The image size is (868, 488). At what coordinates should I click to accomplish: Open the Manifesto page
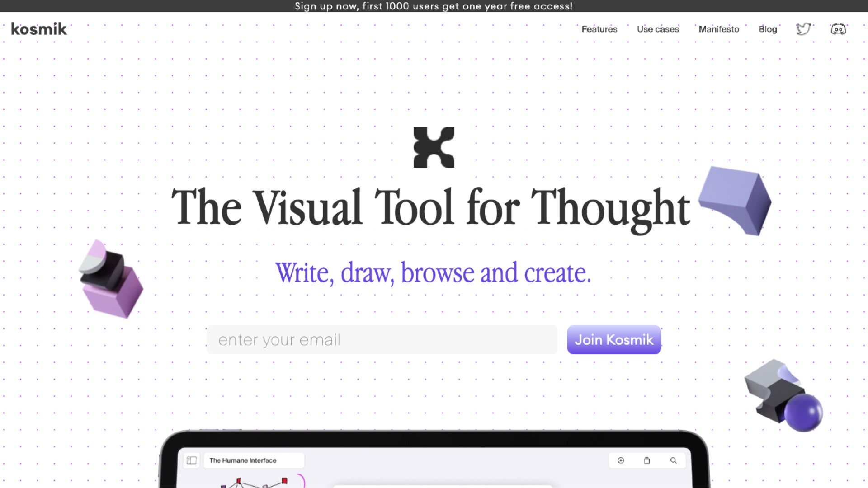719,29
